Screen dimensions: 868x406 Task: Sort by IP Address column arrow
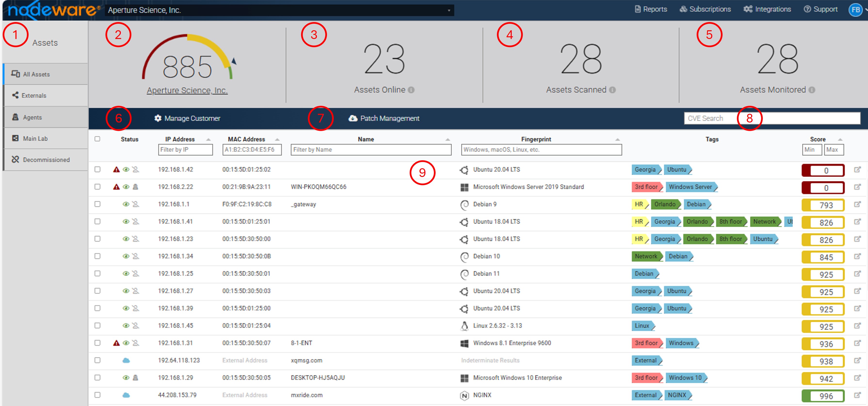pos(208,139)
